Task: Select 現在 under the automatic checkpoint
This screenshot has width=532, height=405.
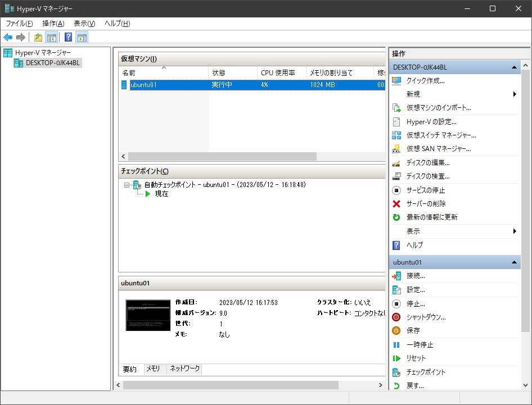Action: coord(161,194)
